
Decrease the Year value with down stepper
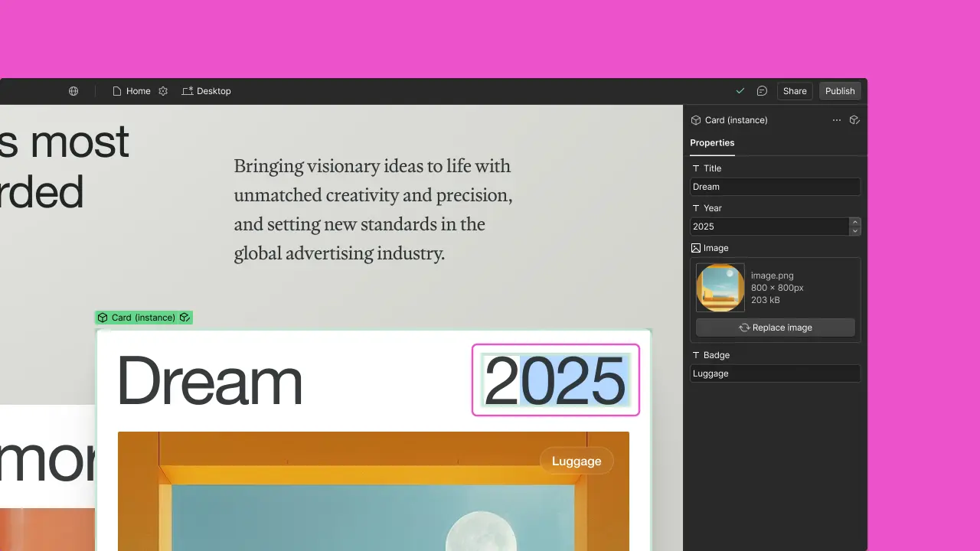pyautogui.click(x=855, y=231)
